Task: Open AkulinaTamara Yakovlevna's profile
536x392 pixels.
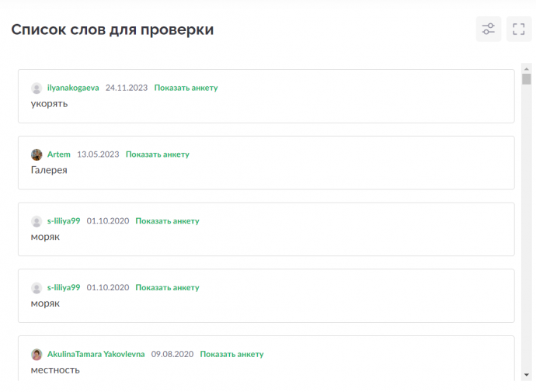Action: [x=96, y=354]
